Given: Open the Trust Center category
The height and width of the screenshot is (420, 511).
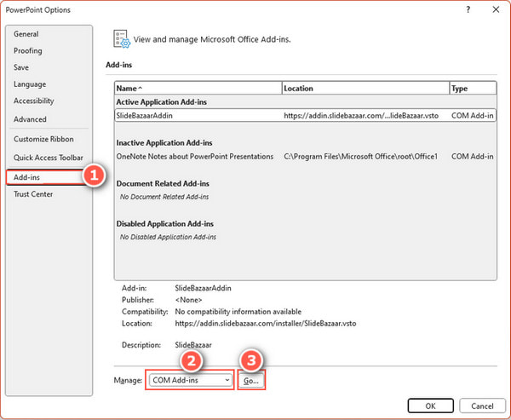Looking at the screenshot, I should click(x=33, y=194).
